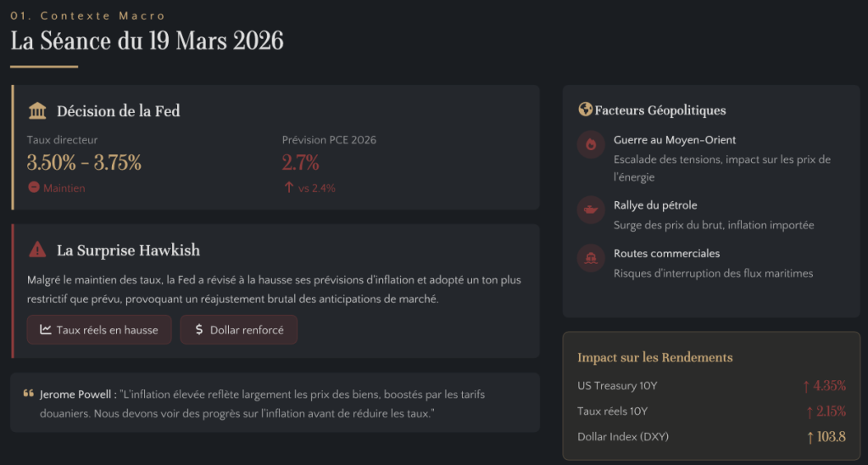Image resolution: width=868 pixels, height=465 pixels.
Task: Click the chart line icon in Taux réels
Action: (46, 329)
